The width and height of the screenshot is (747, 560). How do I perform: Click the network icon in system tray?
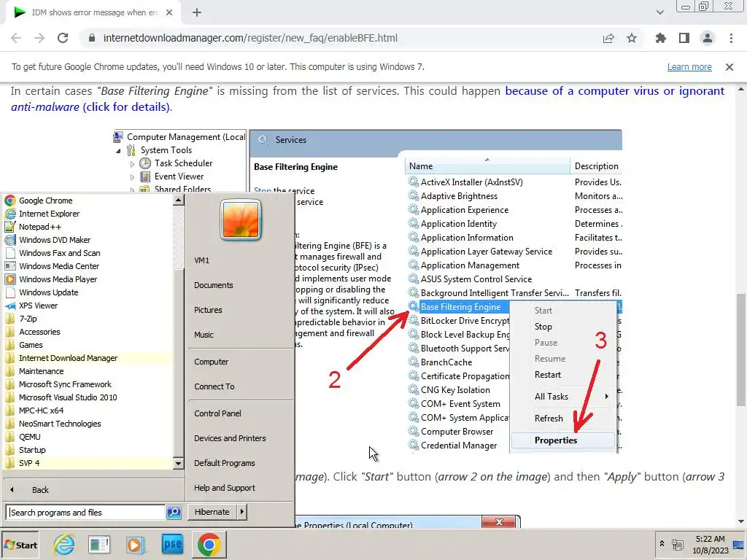pyautogui.click(x=677, y=545)
